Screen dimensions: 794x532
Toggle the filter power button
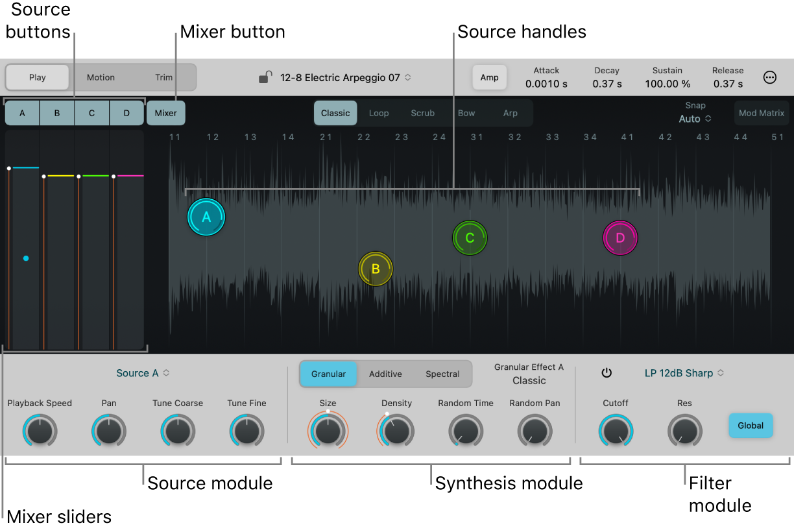click(x=607, y=373)
